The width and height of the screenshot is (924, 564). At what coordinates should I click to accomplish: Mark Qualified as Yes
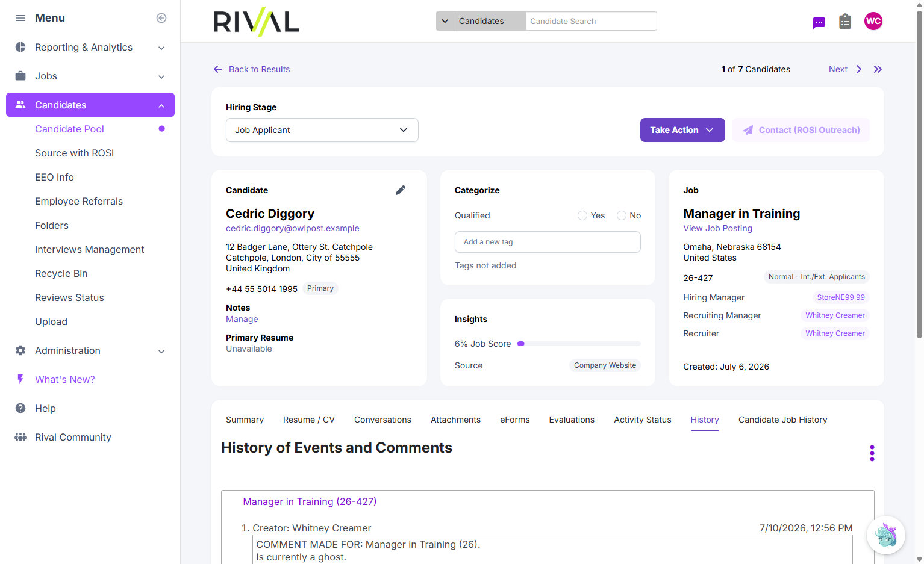(x=582, y=215)
